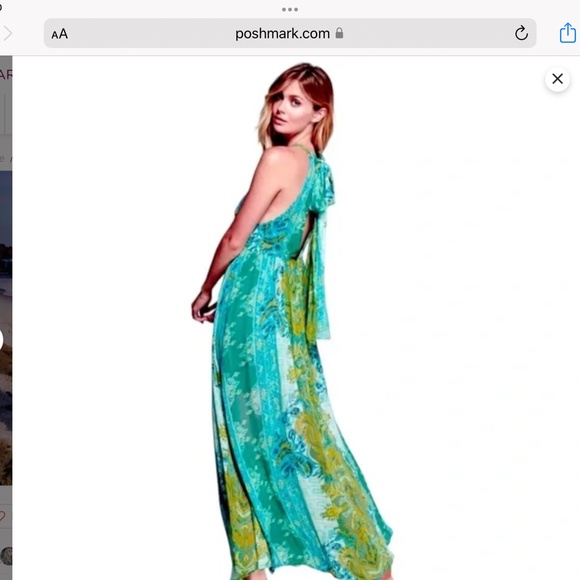Open the Safari share sheet
Viewport: 580px width, 580px height.
tap(567, 33)
